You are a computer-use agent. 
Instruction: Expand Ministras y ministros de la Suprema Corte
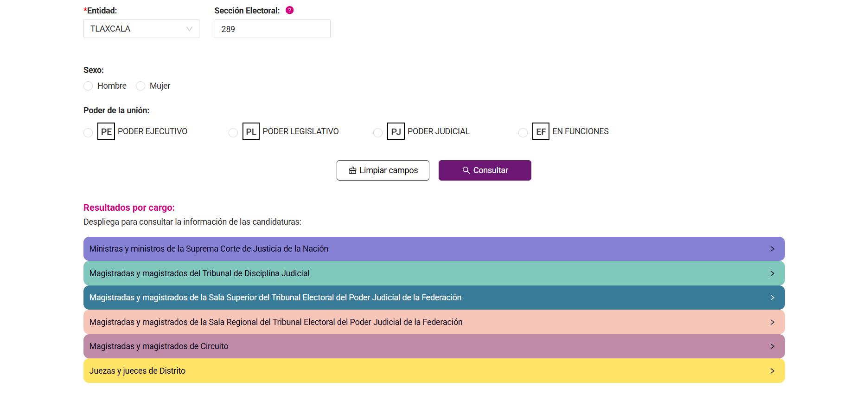click(434, 249)
